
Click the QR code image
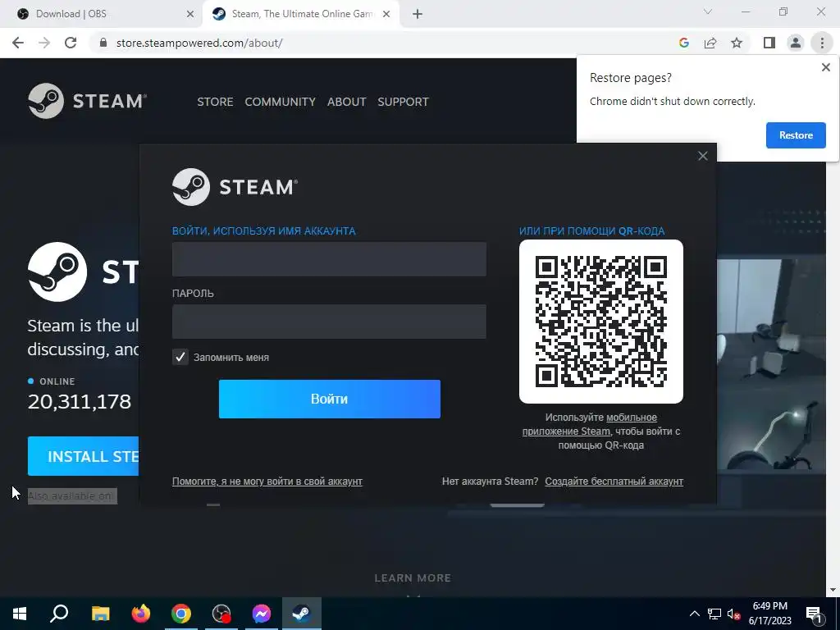pos(601,322)
